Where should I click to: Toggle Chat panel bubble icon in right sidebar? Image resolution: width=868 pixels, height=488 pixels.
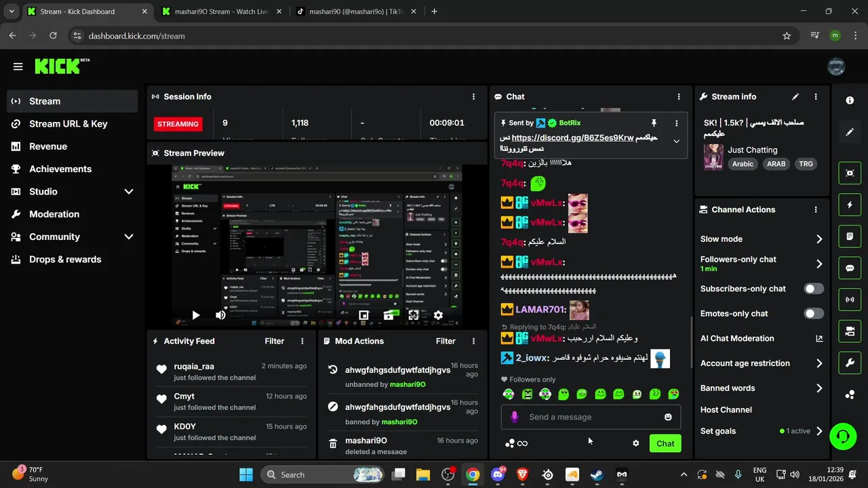850,268
